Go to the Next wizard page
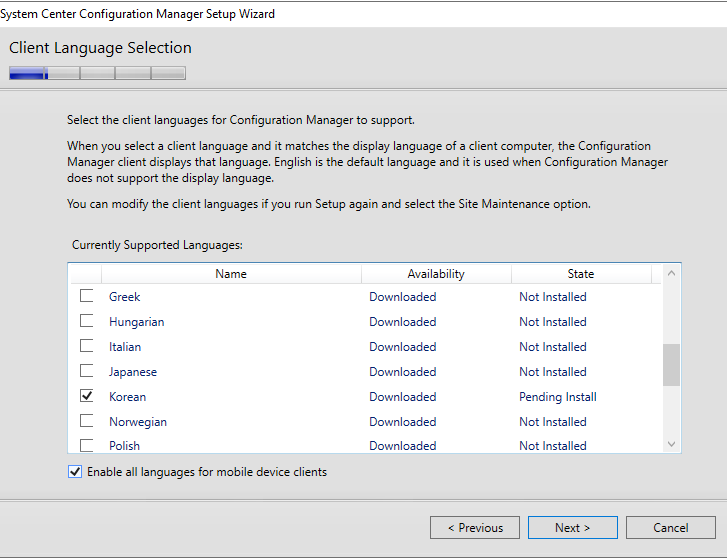727x560 pixels. 573,528
